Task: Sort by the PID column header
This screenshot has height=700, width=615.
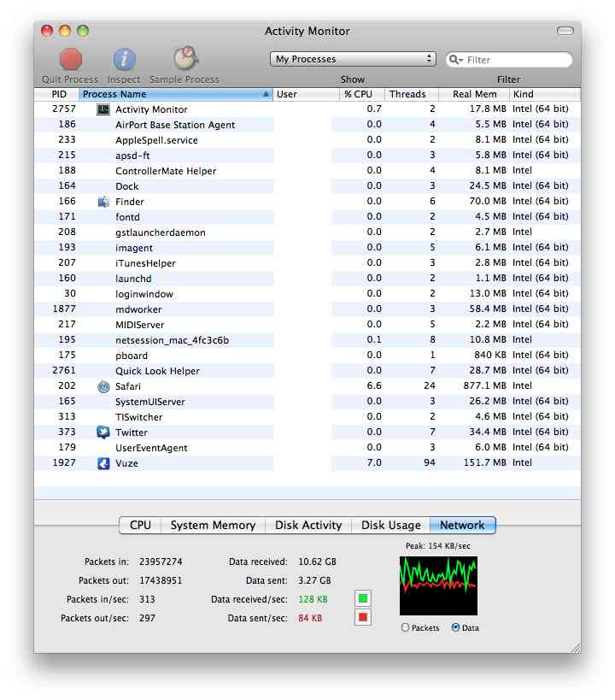Action: (56, 94)
